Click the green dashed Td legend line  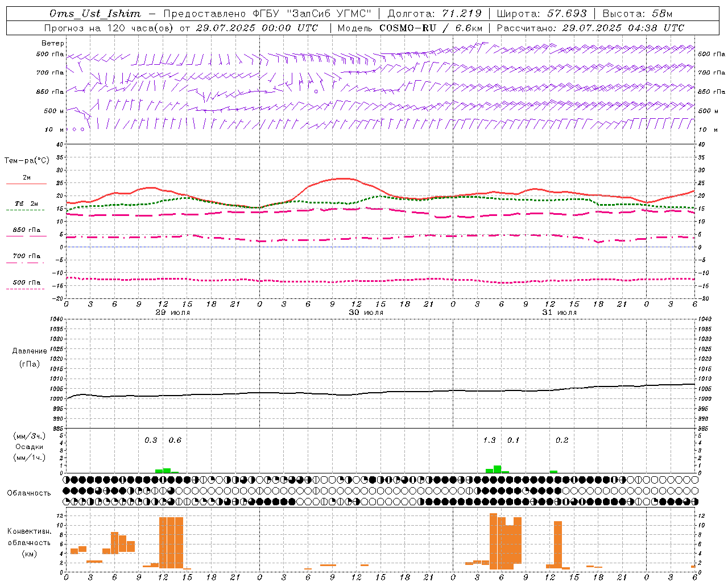pos(26,210)
